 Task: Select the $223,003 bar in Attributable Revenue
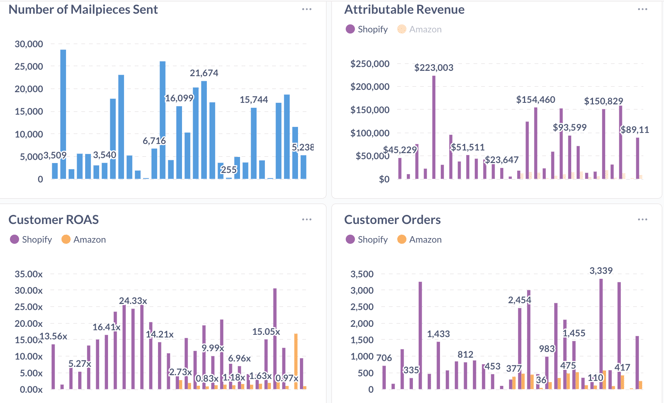pyautogui.click(x=434, y=128)
